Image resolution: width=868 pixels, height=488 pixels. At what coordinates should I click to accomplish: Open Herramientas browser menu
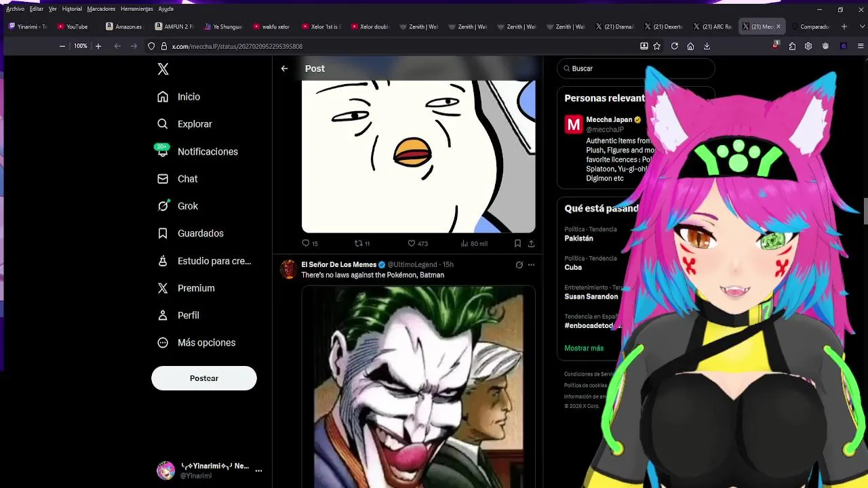coord(136,9)
